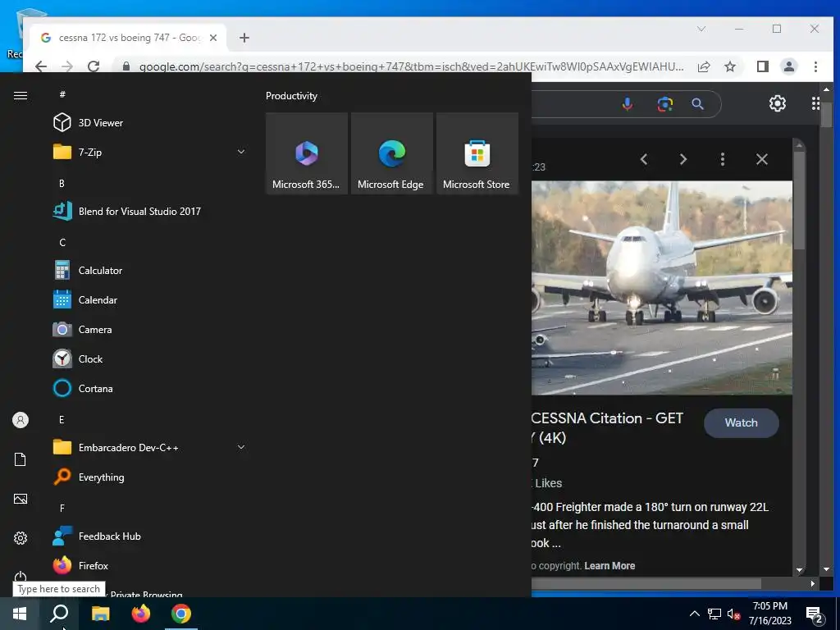The width and height of the screenshot is (840, 630).
Task: Click the Windows Start button
Action: click(20, 614)
